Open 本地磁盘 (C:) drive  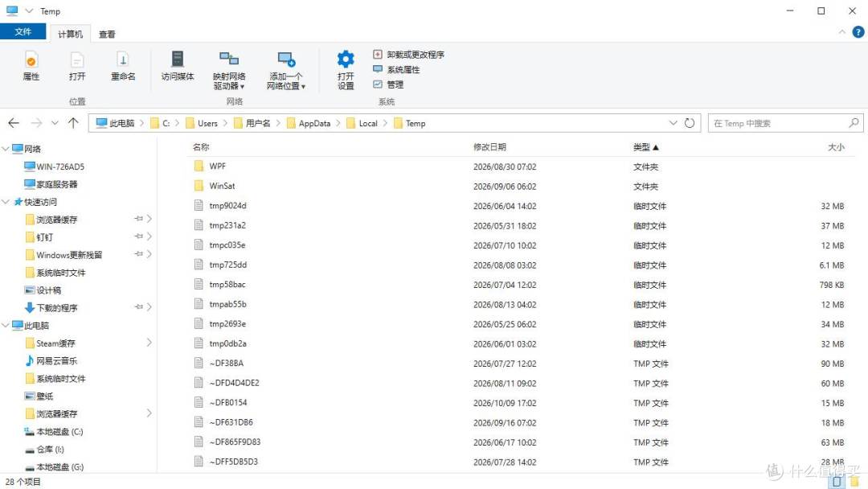[x=54, y=431]
